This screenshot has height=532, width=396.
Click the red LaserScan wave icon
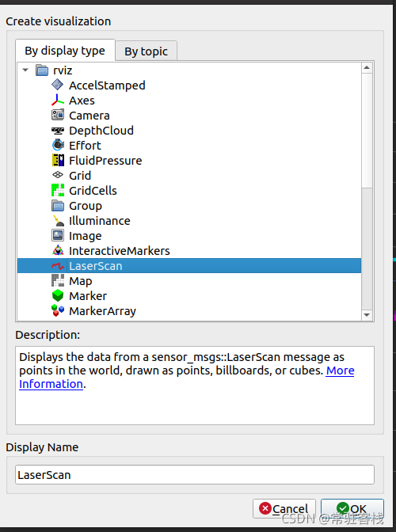click(x=57, y=266)
